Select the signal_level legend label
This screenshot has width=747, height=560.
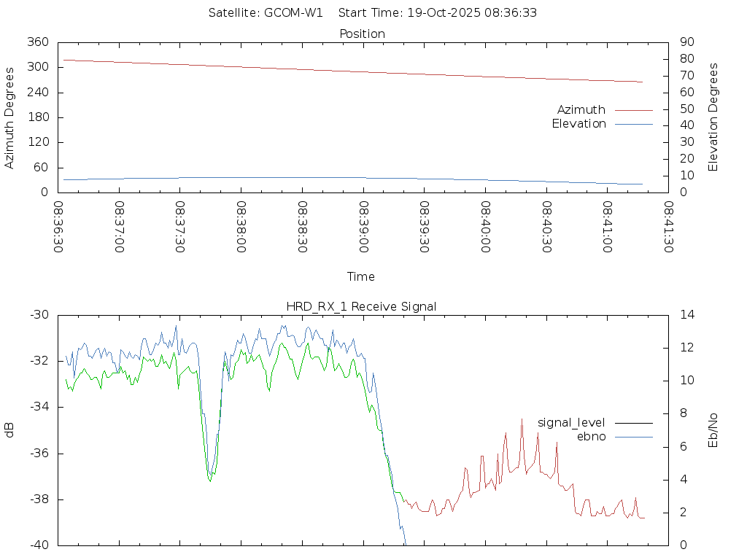(571, 423)
